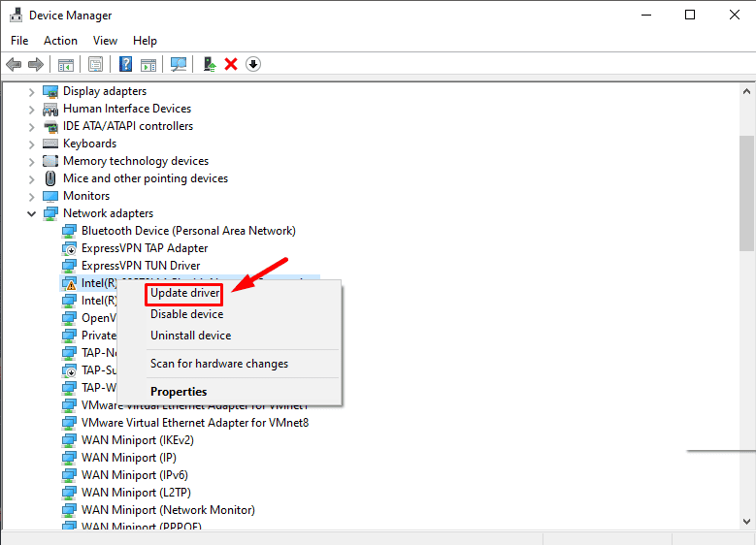This screenshot has width=756, height=545.
Task: Click the mouse icon for pointing devices
Action: tap(50, 178)
